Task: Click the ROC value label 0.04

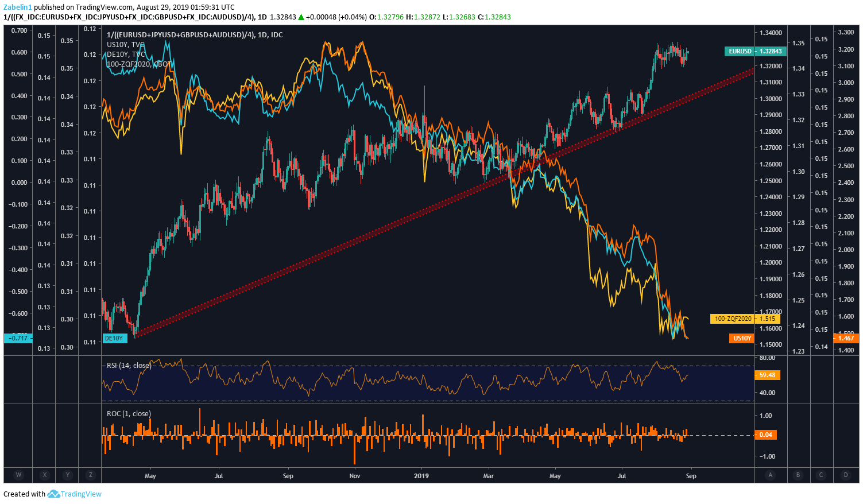Action: tap(765, 435)
